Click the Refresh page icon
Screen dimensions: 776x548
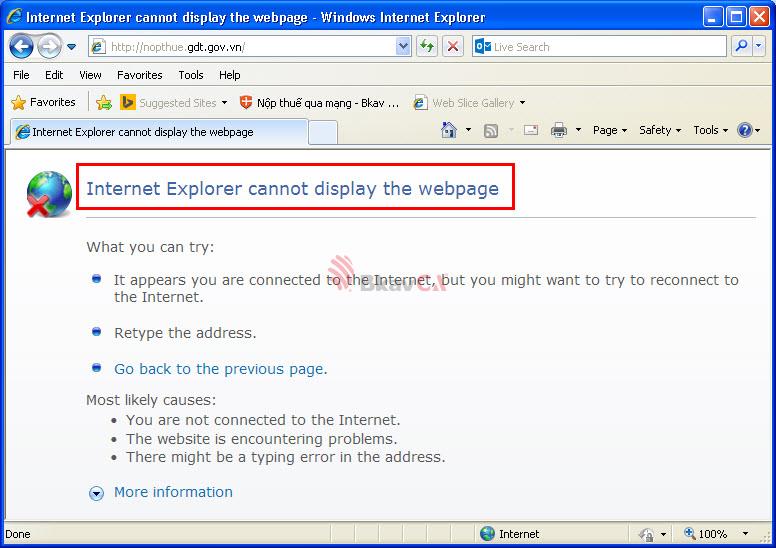(427, 47)
